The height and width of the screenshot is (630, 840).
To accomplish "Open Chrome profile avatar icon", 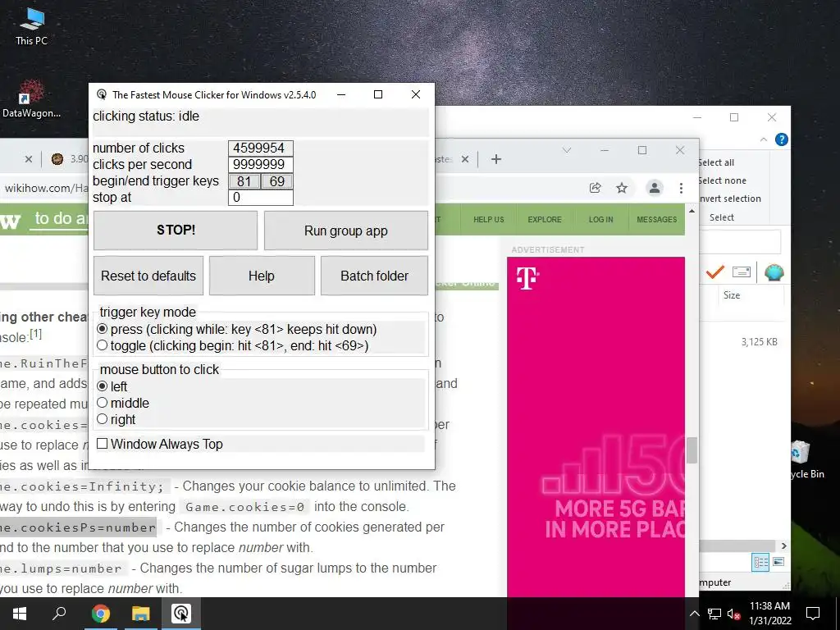I will point(654,188).
